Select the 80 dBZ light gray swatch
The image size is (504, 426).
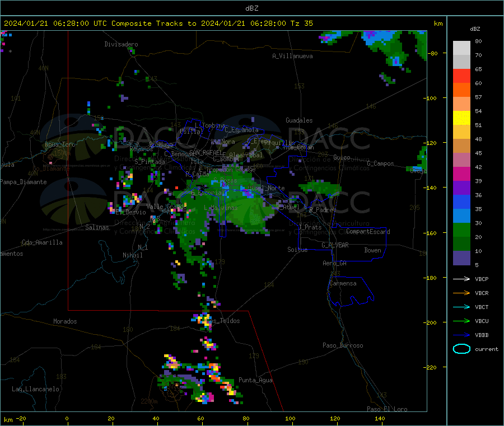coord(461,48)
